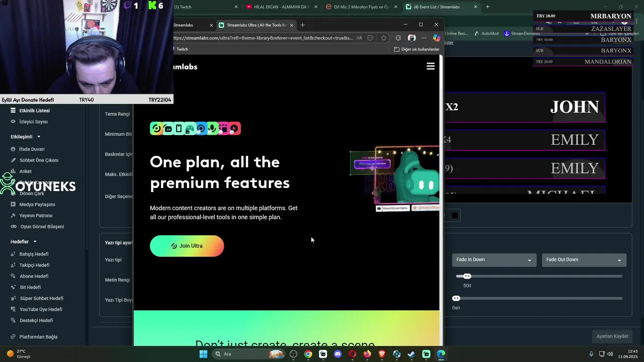Open Edge extensions puzzle icon
Screen dimensions: 644x362
[398, 38]
